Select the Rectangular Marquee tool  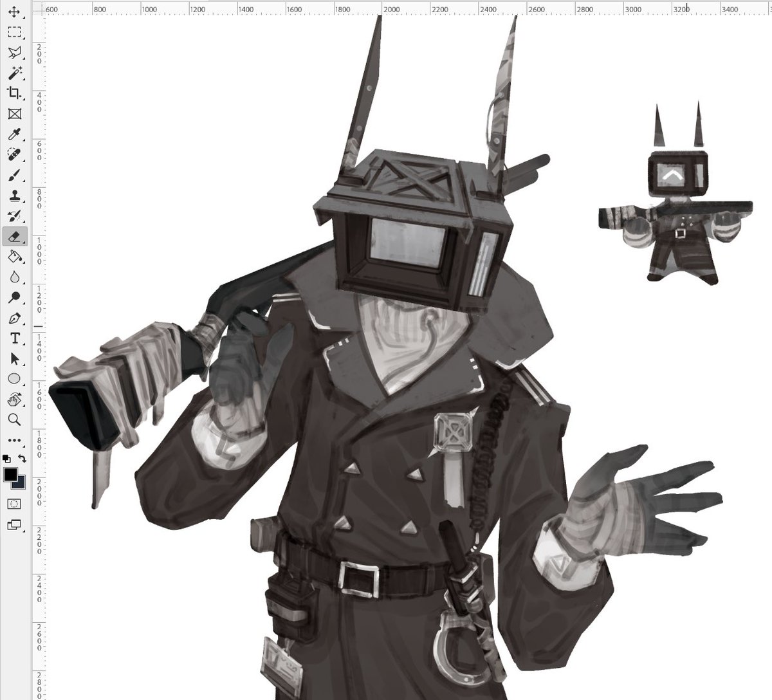[14, 32]
